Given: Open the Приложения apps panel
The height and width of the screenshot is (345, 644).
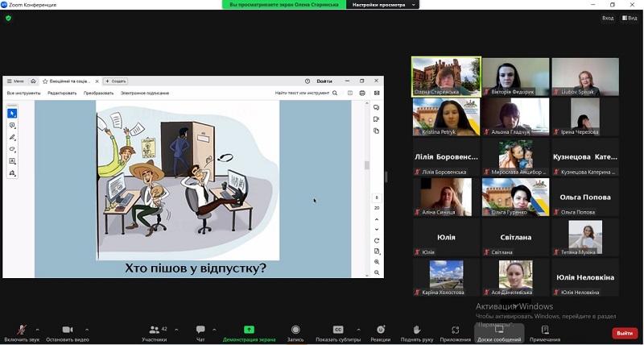Looking at the screenshot, I should pos(455,330).
